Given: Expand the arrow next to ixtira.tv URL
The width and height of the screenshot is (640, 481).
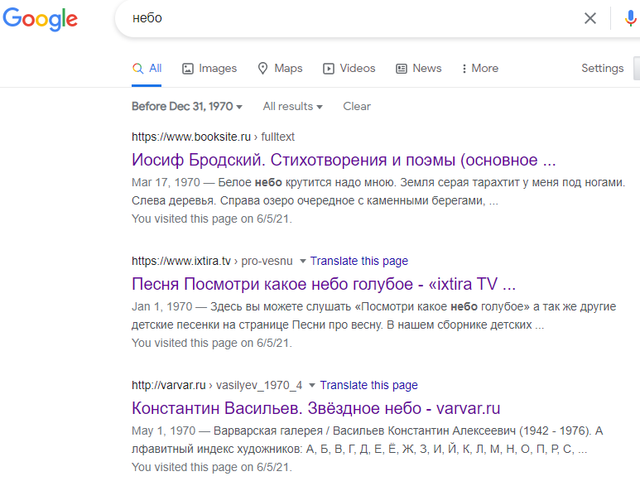Looking at the screenshot, I should pos(303,261).
